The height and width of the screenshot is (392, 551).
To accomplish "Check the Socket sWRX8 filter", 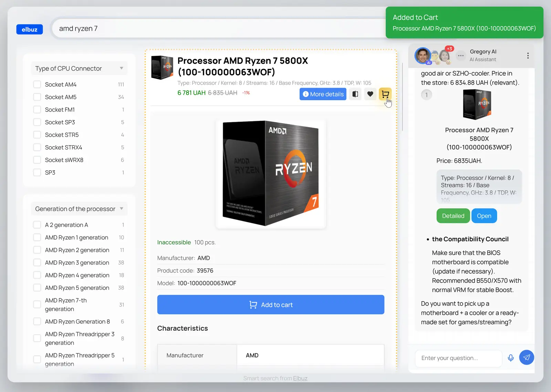I will [x=37, y=160].
